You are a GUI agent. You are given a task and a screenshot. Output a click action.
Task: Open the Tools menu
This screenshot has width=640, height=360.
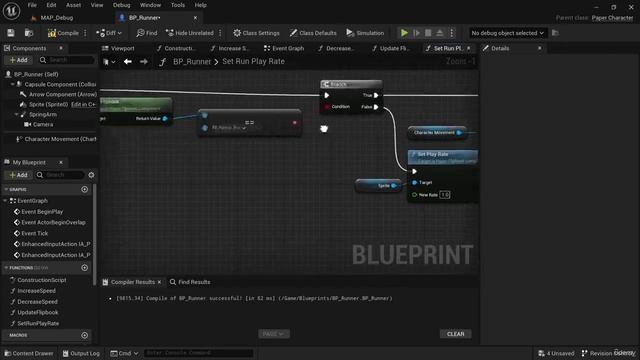point(178,5)
